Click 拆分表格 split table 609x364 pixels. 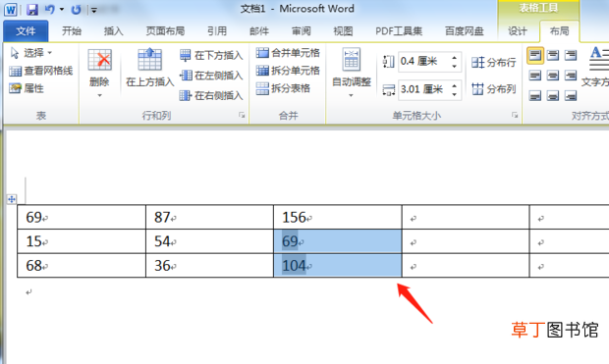[283, 88]
